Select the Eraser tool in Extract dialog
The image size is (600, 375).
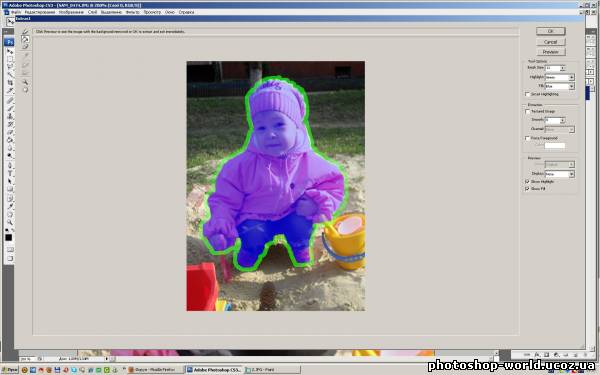(25, 47)
